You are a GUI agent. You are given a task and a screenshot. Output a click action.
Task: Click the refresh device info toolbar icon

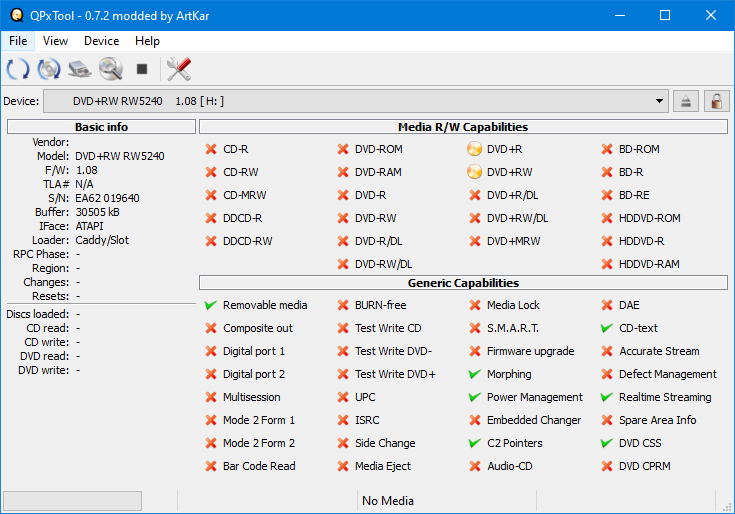point(18,69)
